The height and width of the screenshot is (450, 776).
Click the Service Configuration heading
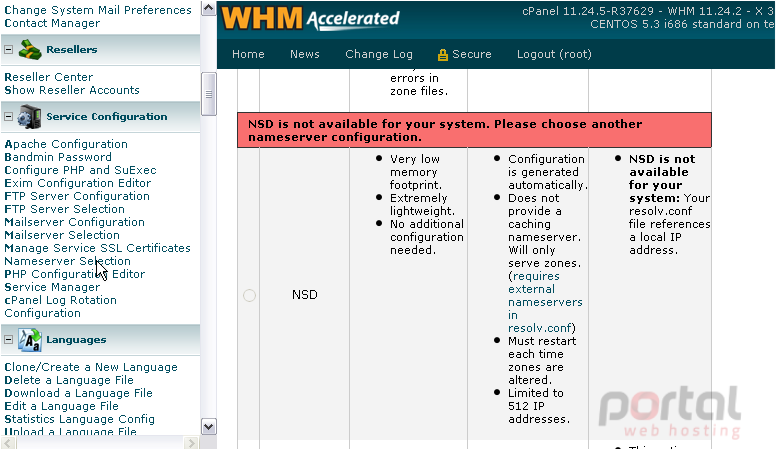click(x=107, y=117)
